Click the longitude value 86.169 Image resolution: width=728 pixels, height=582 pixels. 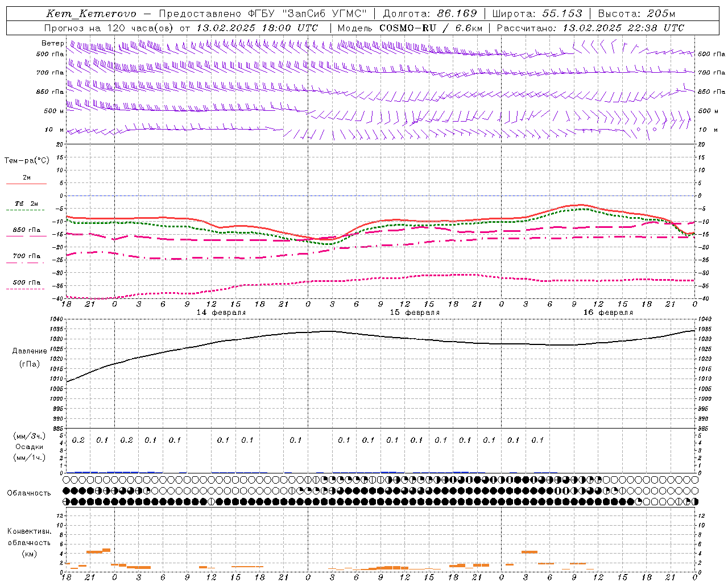tap(457, 14)
